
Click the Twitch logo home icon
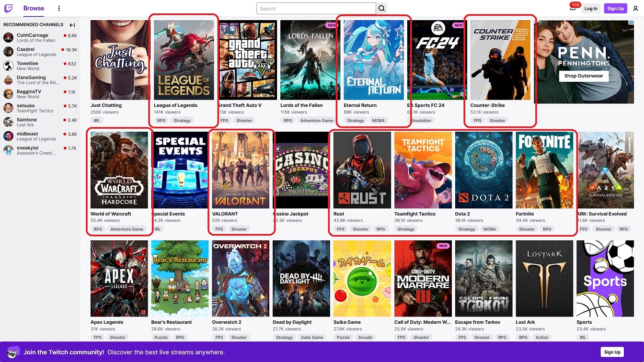[9, 8]
